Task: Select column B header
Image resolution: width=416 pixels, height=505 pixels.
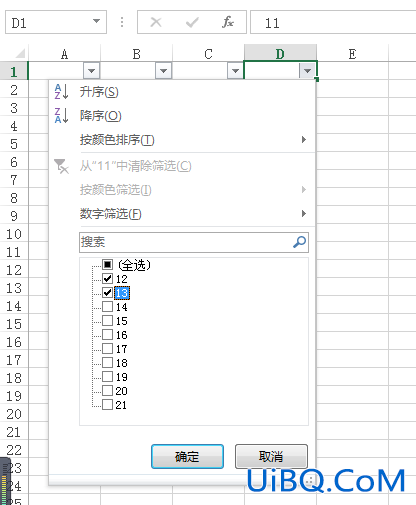Action: 136,54
